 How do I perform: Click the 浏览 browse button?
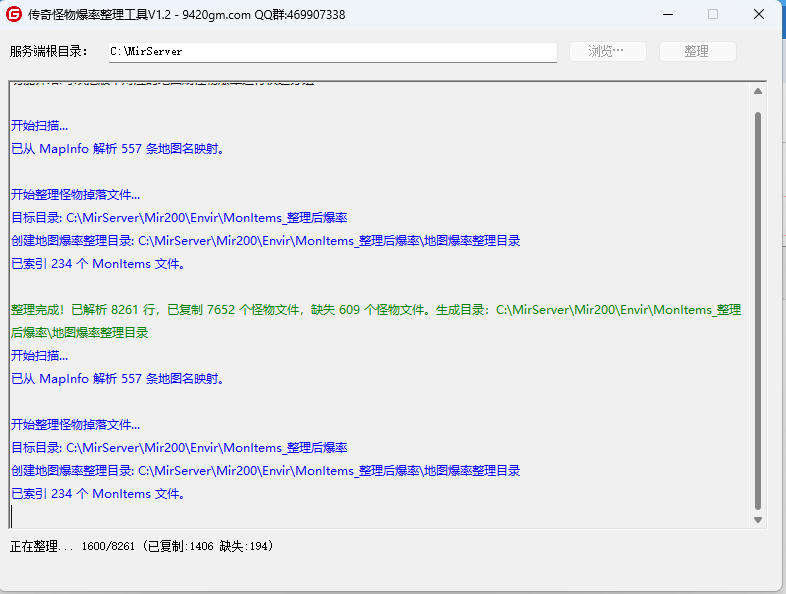(x=608, y=51)
